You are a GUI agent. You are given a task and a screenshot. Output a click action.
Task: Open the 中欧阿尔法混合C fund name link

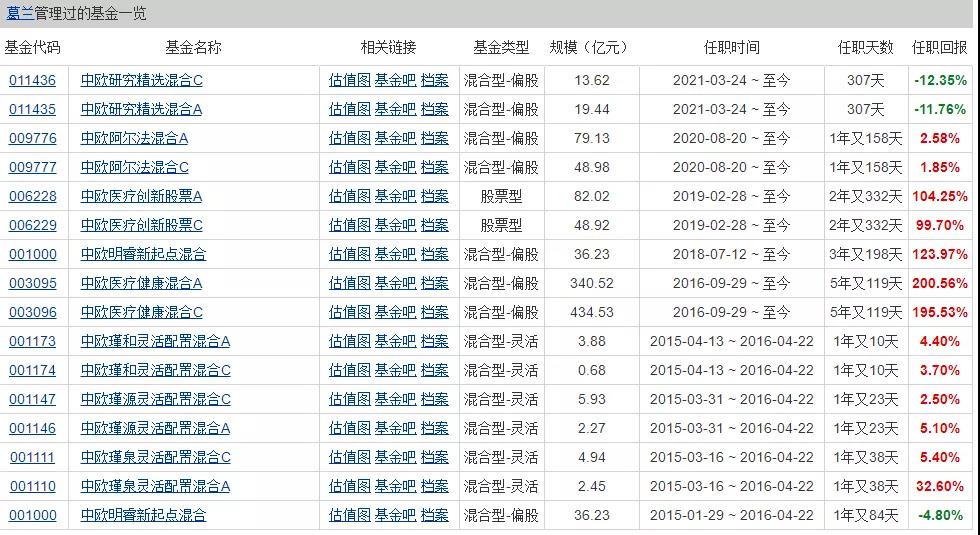(x=134, y=168)
